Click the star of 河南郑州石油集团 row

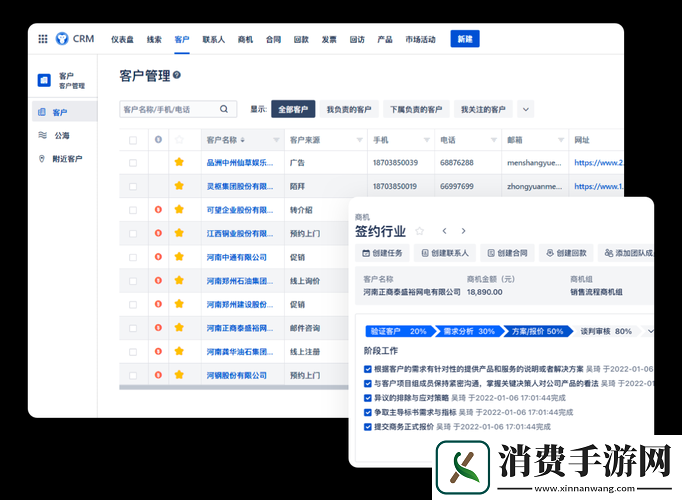pyautogui.click(x=179, y=280)
